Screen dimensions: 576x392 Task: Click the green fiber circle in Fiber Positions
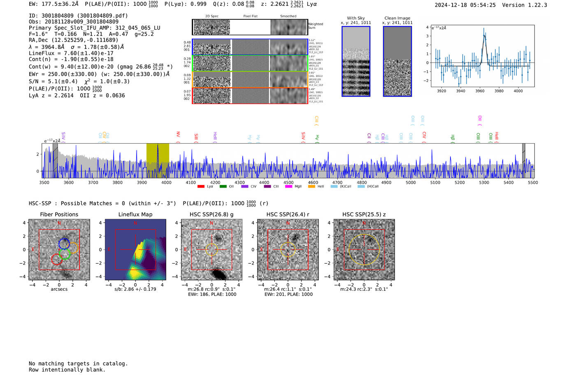[x=65, y=254]
